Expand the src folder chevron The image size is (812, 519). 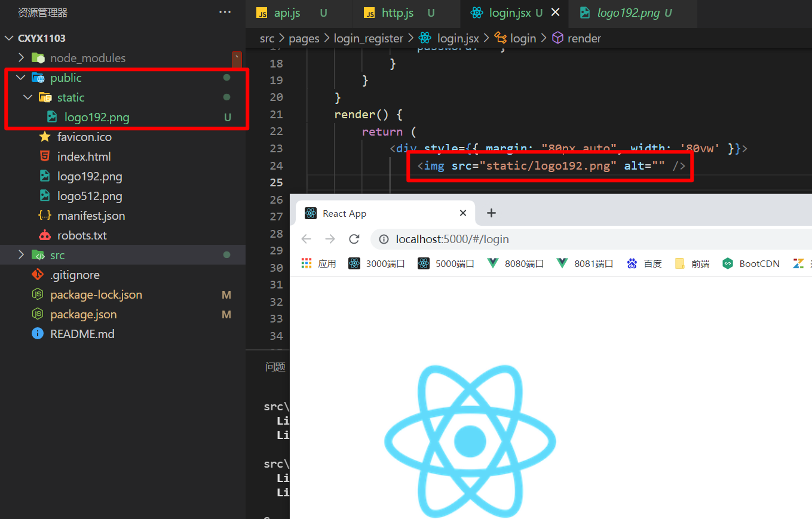click(x=22, y=255)
